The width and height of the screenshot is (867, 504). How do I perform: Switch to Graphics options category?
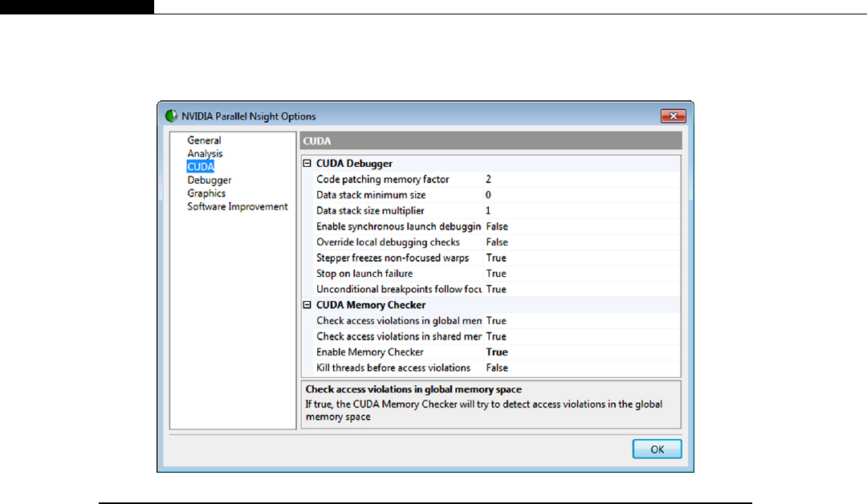pos(206,193)
